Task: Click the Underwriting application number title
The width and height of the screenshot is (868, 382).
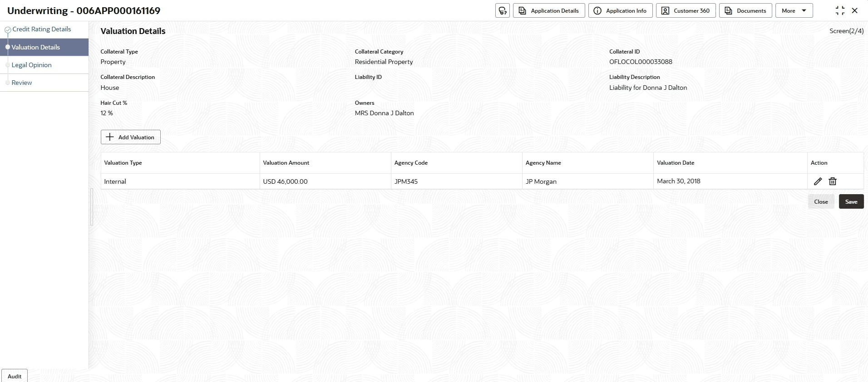Action: click(x=84, y=10)
